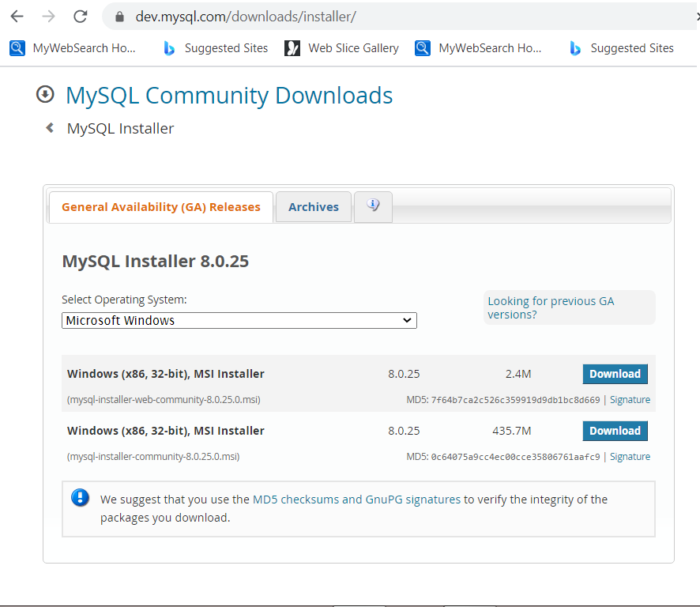Expand the Select Operating System dropdown
The height and width of the screenshot is (607, 700).
239,320
